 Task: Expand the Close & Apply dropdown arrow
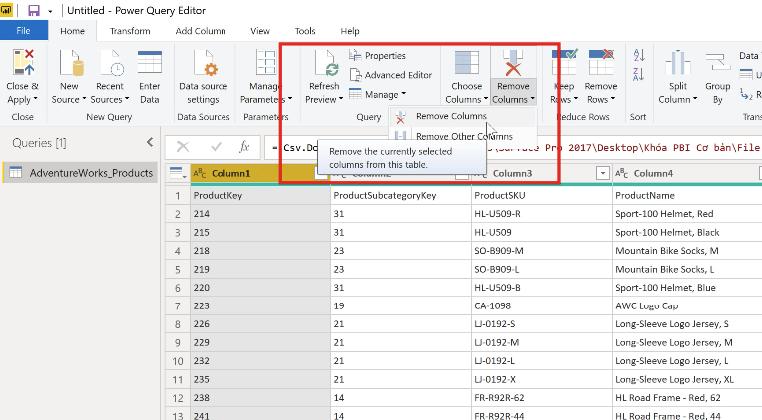(35, 99)
